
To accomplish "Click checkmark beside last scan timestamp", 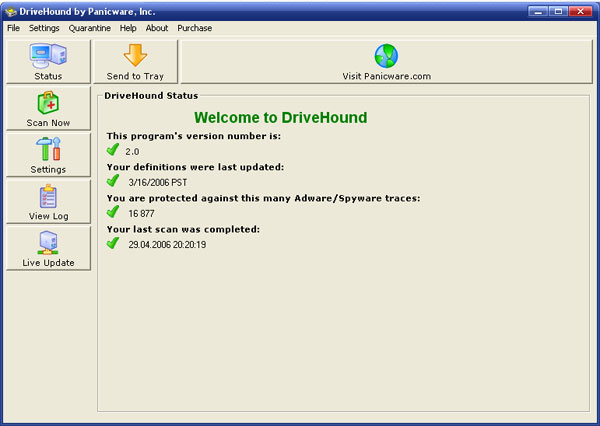I will click(113, 243).
